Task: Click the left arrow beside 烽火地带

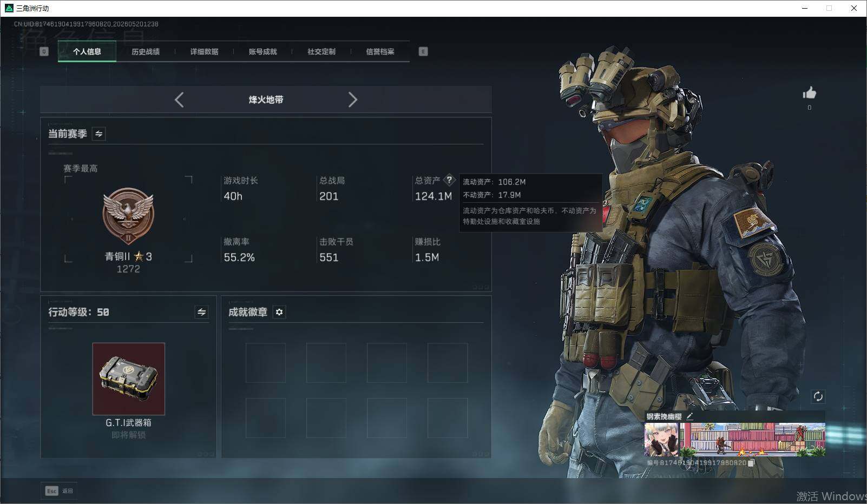Action: [179, 100]
